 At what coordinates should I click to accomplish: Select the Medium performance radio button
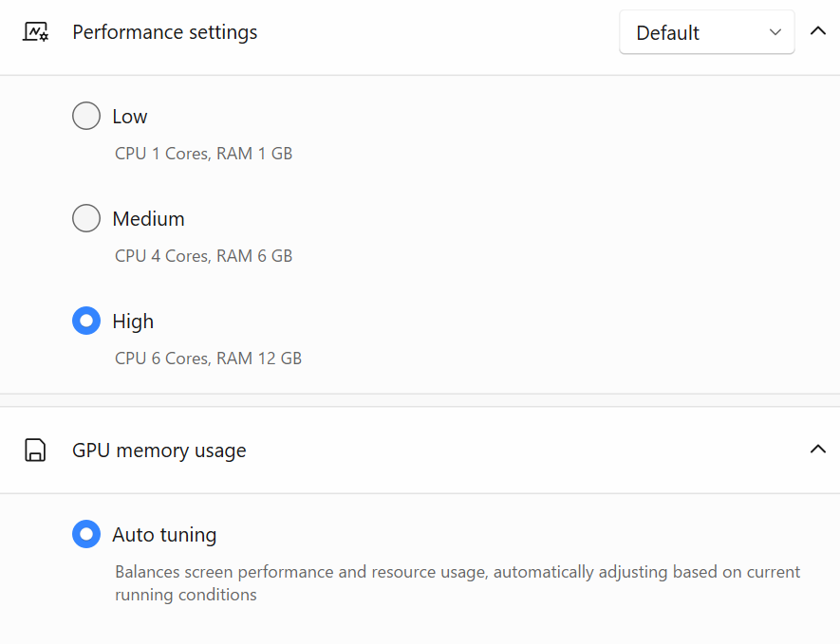(x=86, y=219)
